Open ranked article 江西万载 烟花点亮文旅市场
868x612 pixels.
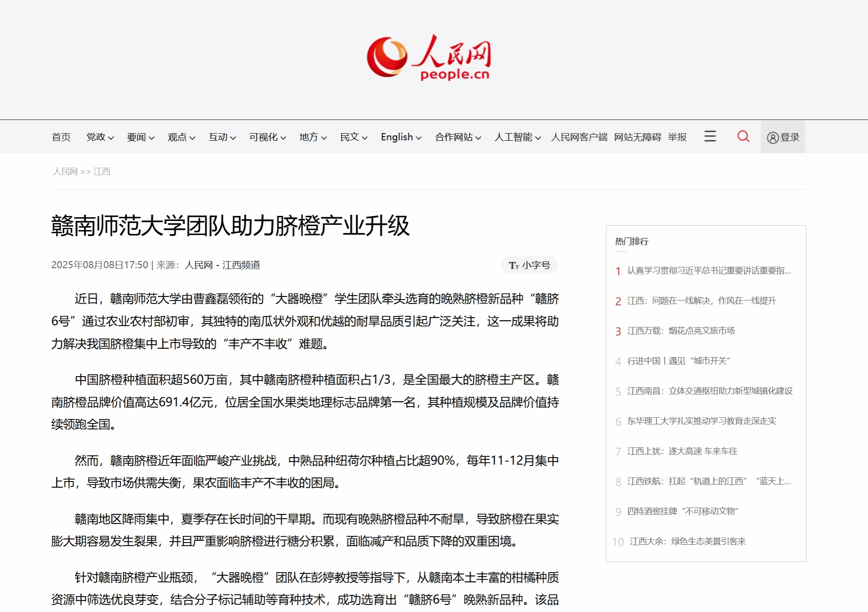(681, 331)
